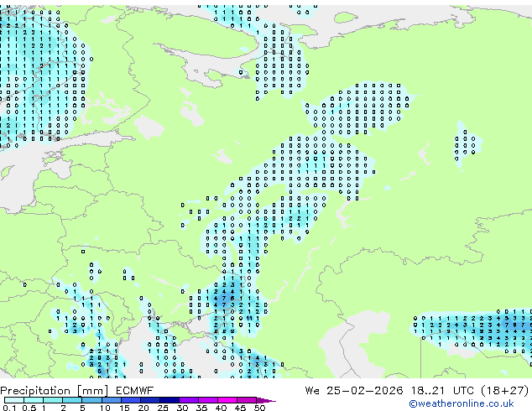Click the legend scale value '50'

click(x=259, y=408)
